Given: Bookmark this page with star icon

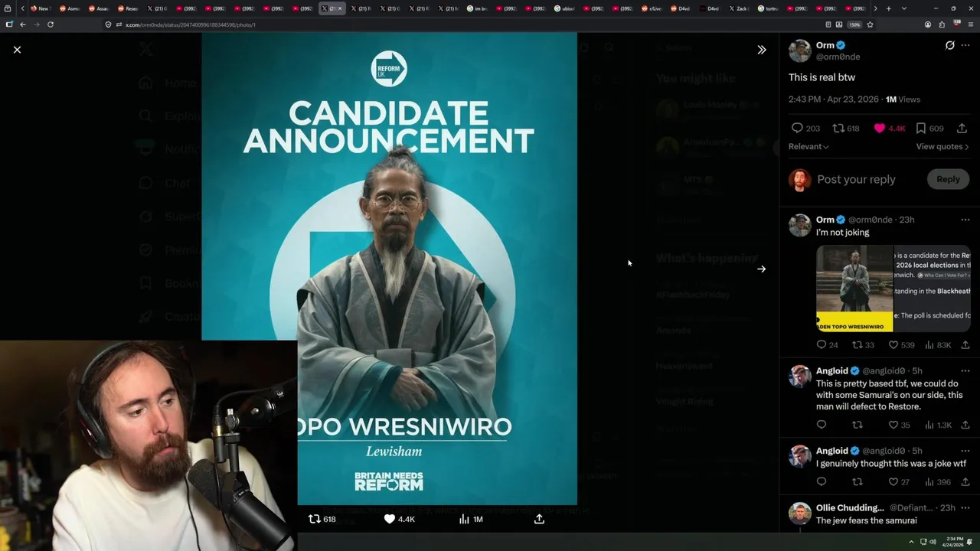Looking at the screenshot, I should point(870,24).
